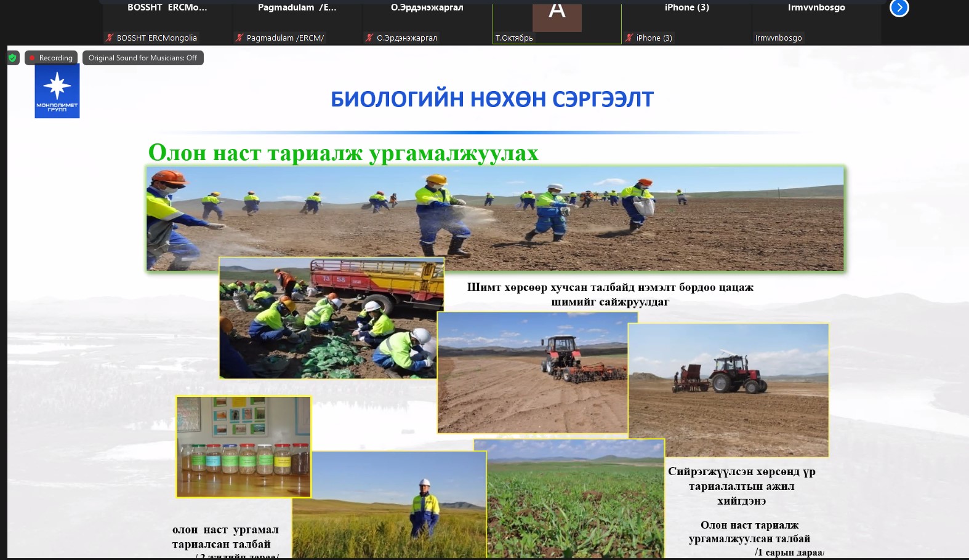Click middle photo of red tractor seeding
The height and width of the screenshot is (560, 969).
click(533, 373)
